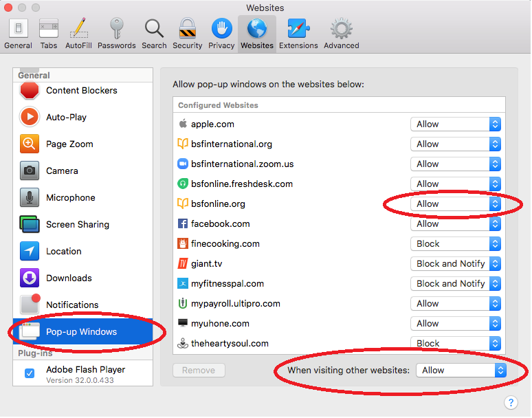Open bsfinternational.zoom.us permission dropdown

pyautogui.click(x=456, y=164)
